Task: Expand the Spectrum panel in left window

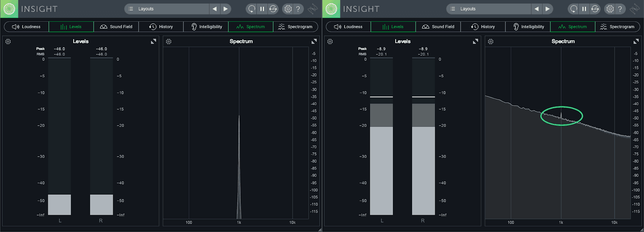Action: (314, 41)
